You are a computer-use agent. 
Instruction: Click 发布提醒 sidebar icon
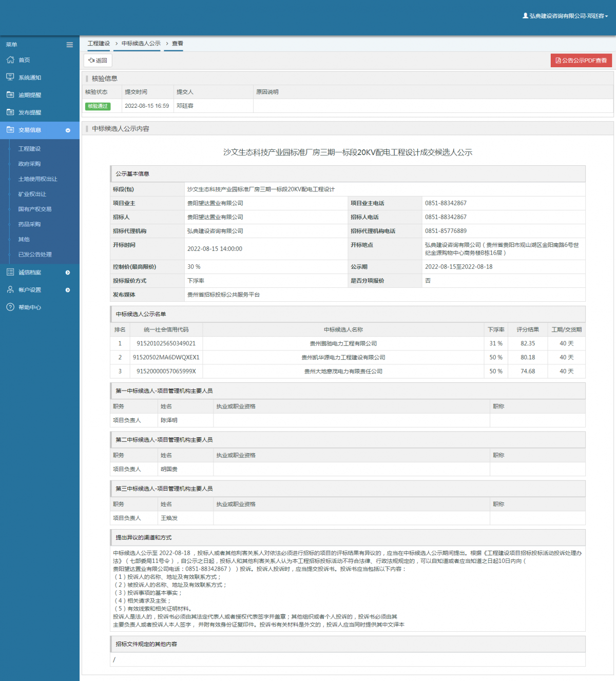(10, 112)
